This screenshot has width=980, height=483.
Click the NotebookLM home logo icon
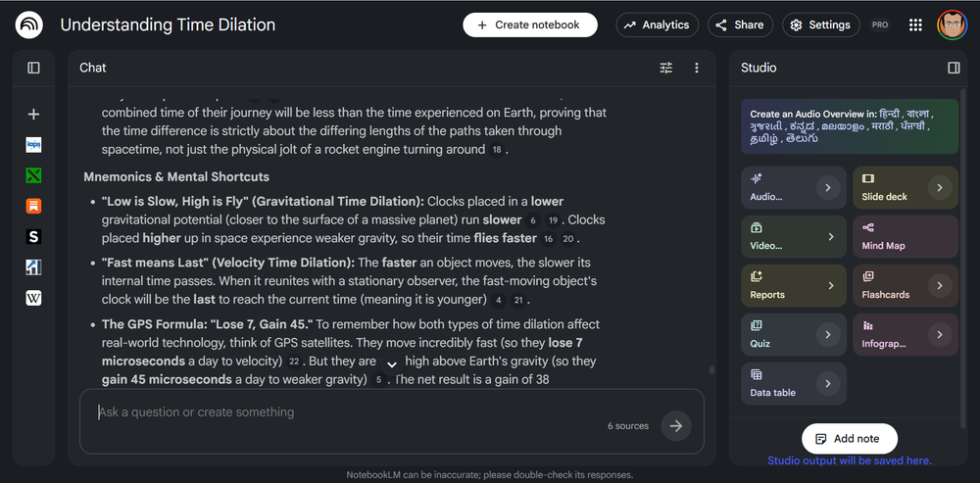(28, 25)
